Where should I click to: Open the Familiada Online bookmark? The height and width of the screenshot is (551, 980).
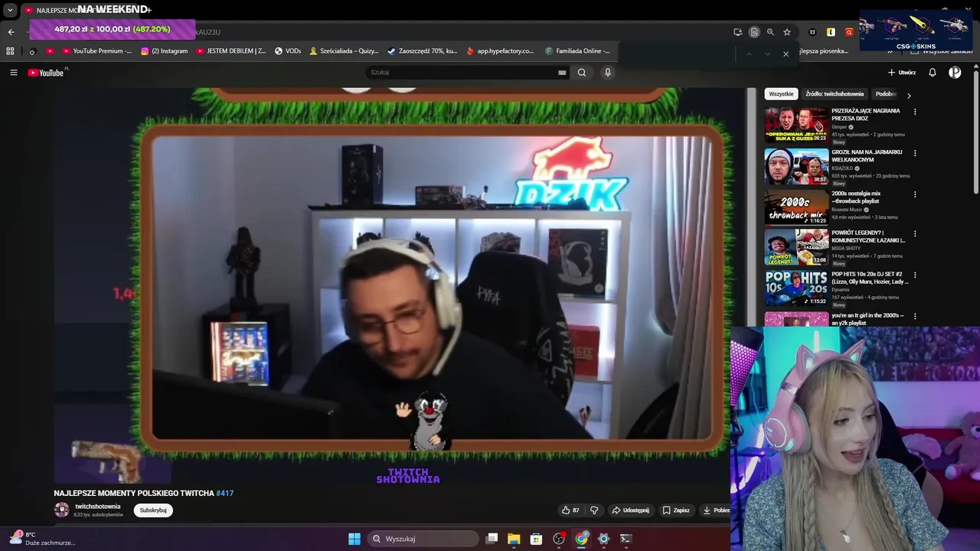pos(578,51)
